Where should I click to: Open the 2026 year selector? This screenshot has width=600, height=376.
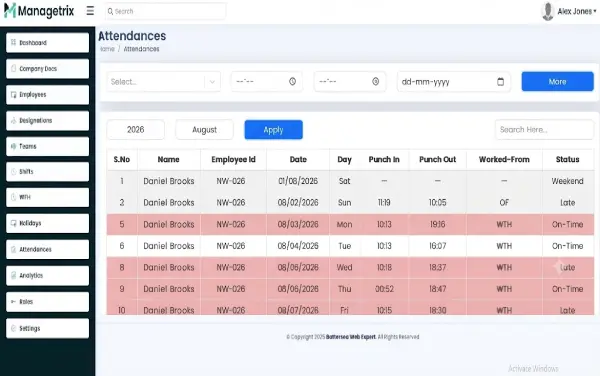(135, 130)
